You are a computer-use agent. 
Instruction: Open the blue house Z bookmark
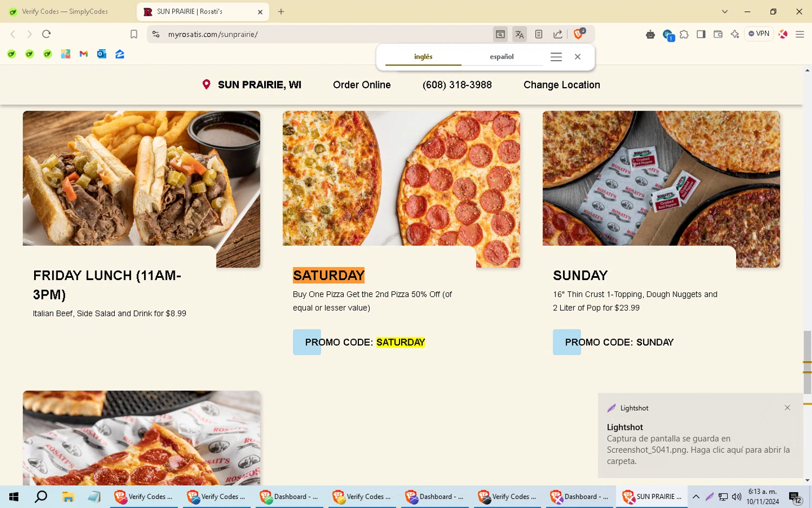pyautogui.click(x=120, y=54)
